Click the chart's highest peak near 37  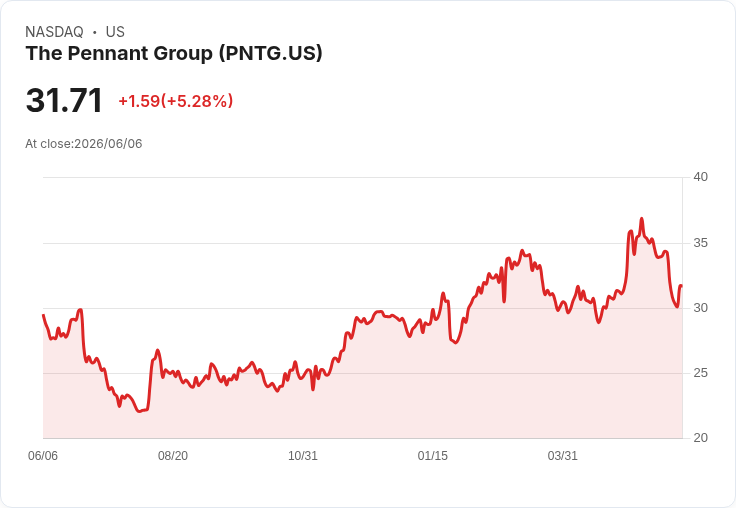(x=642, y=219)
